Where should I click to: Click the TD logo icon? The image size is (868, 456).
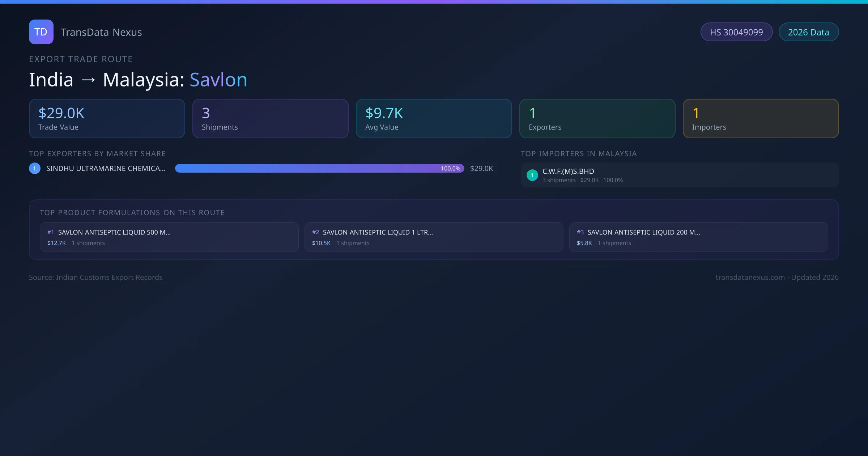41,32
